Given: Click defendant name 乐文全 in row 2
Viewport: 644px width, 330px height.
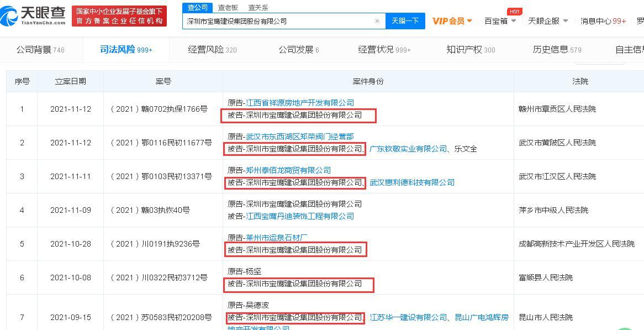Looking at the screenshot, I should tap(466, 149).
